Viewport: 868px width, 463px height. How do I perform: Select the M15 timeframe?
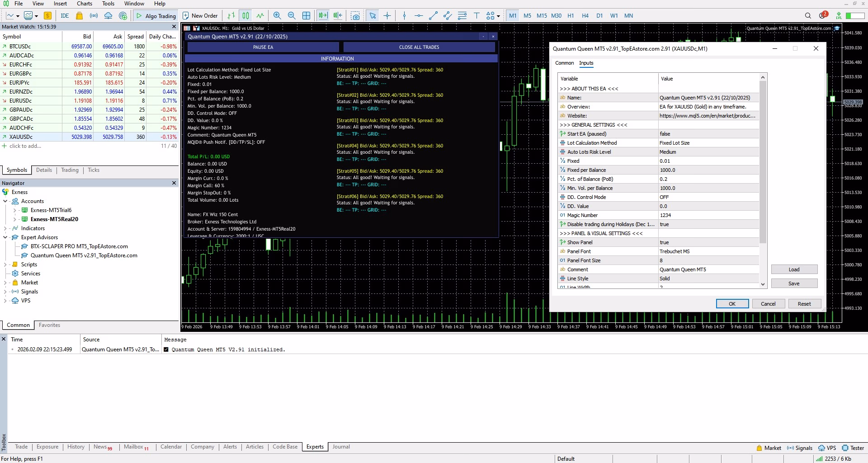click(542, 15)
